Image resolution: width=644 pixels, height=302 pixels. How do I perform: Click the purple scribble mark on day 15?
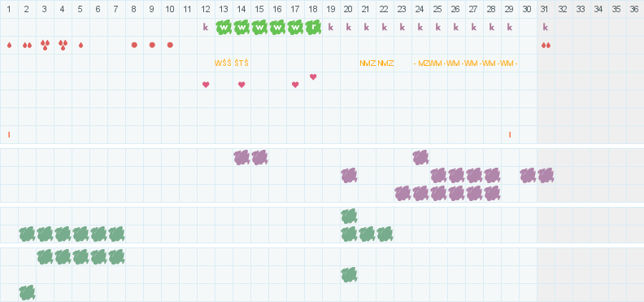pyautogui.click(x=259, y=158)
